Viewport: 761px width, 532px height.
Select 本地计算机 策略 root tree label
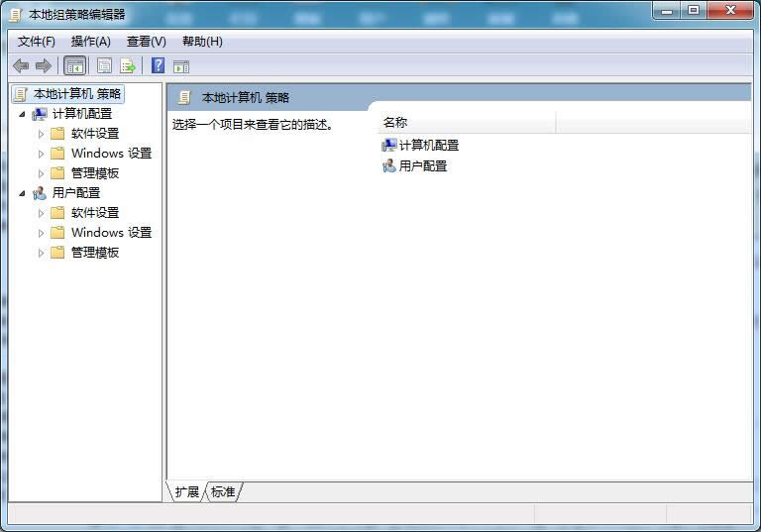[x=77, y=94]
